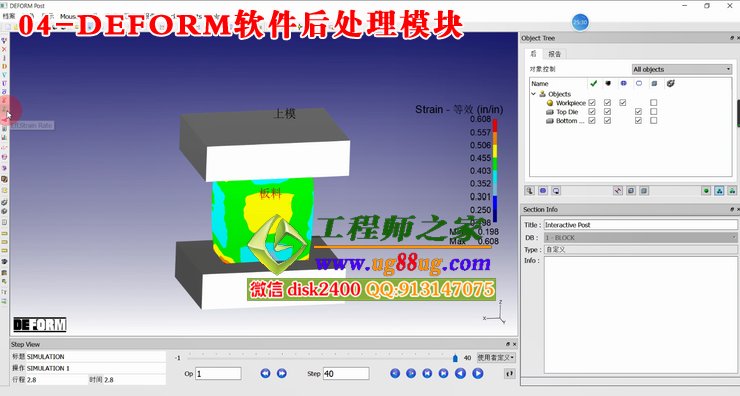Collapse the Objects tree node

pyautogui.click(x=534, y=94)
